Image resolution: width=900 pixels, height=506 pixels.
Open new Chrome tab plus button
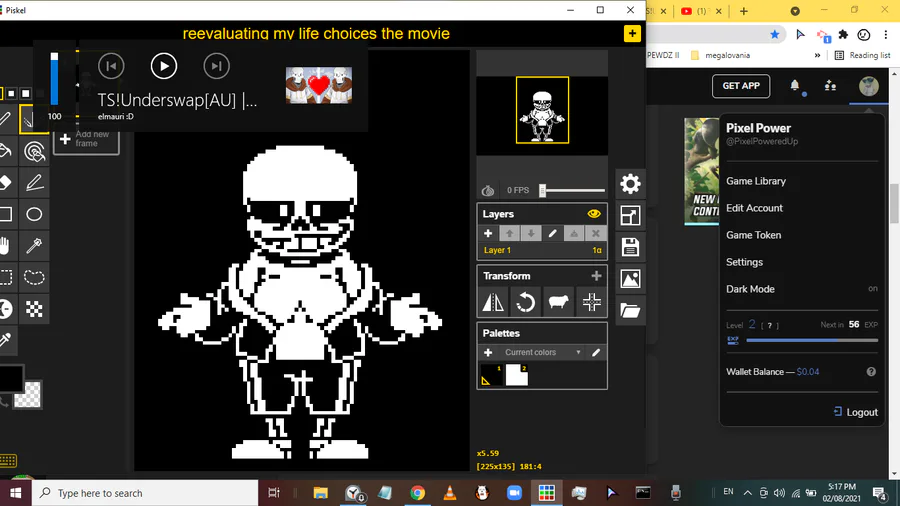pyautogui.click(x=744, y=11)
